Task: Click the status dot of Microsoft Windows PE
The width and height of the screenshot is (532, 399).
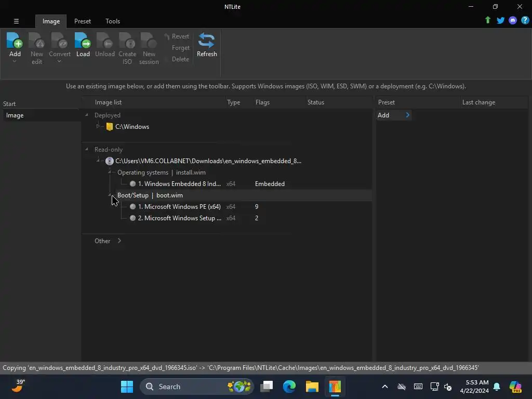Action: [x=132, y=207]
